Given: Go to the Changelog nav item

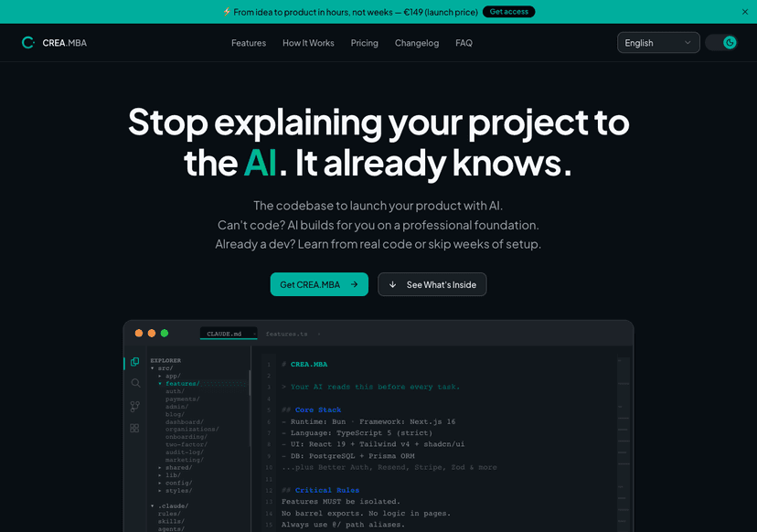Looking at the screenshot, I should point(417,43).
